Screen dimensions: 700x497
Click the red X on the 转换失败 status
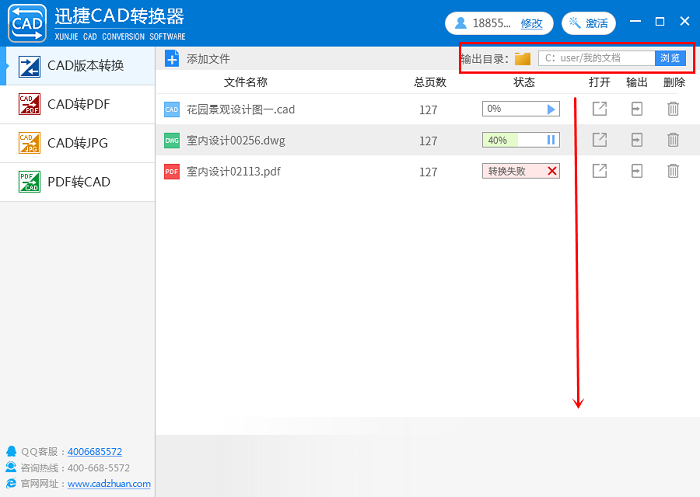coord(552,171)
